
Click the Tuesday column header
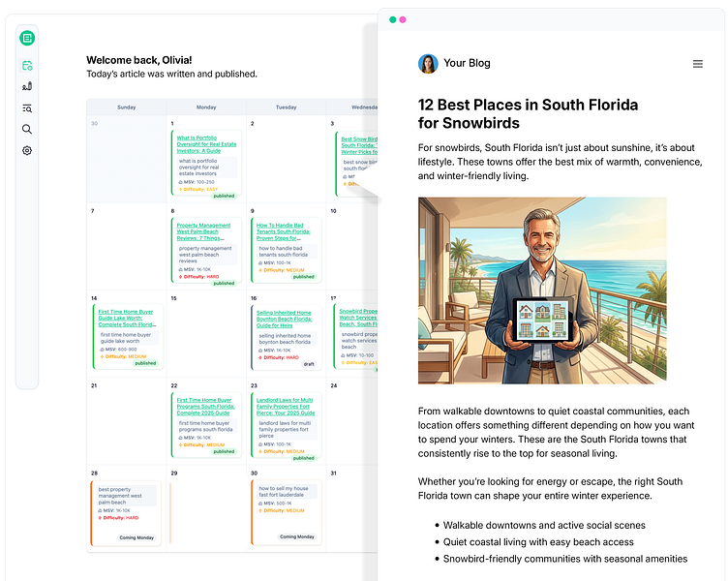286,107
